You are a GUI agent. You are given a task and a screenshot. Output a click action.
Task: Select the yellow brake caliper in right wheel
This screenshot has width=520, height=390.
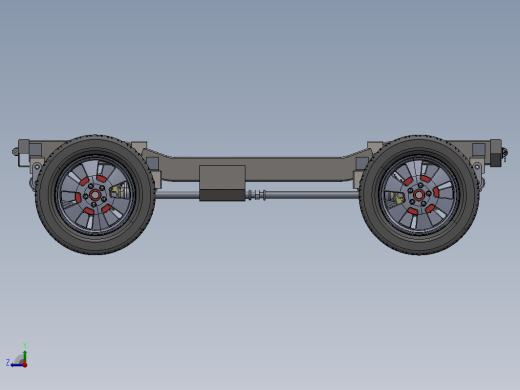pos(399,199)
